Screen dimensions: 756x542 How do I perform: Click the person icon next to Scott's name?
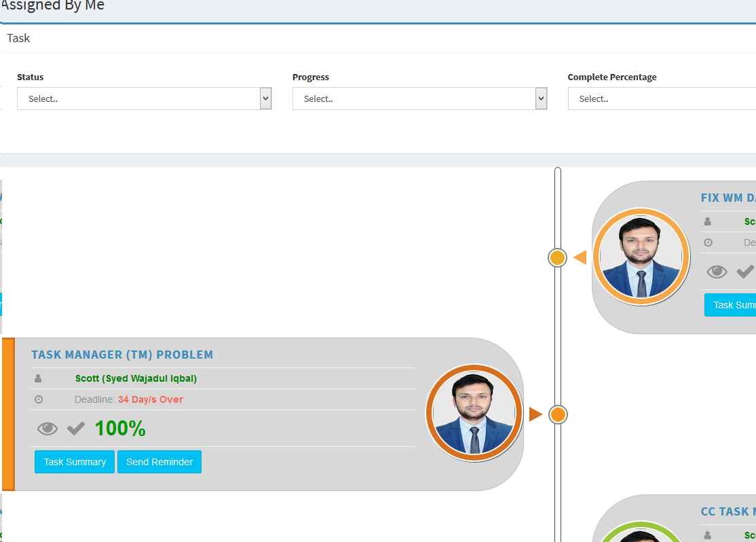pos(38,378)
